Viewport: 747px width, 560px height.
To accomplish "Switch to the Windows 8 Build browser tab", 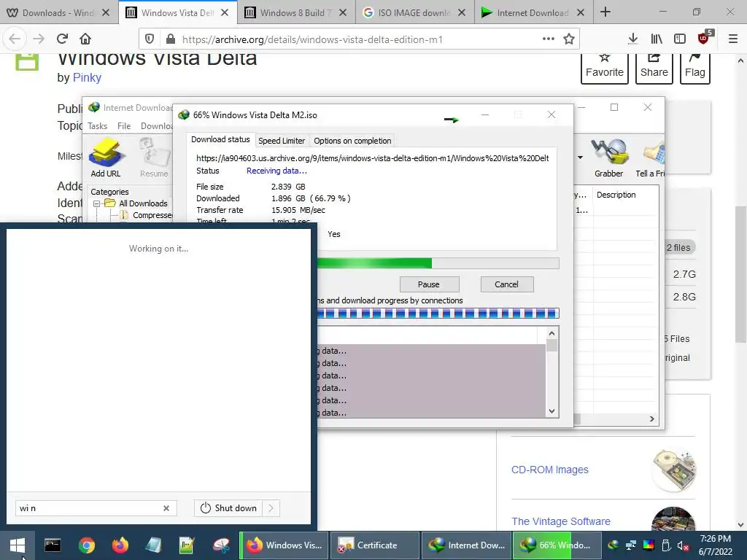I will tap(295, 12).
